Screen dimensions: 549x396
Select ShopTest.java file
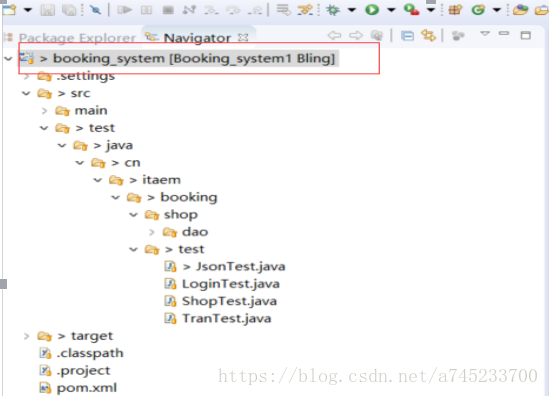coord(221,301)
